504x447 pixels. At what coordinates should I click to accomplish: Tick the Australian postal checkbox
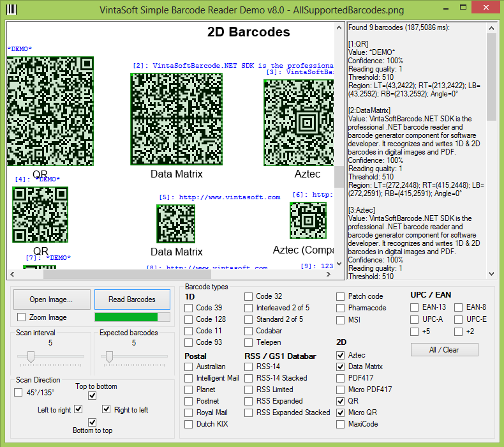(189, 367)
